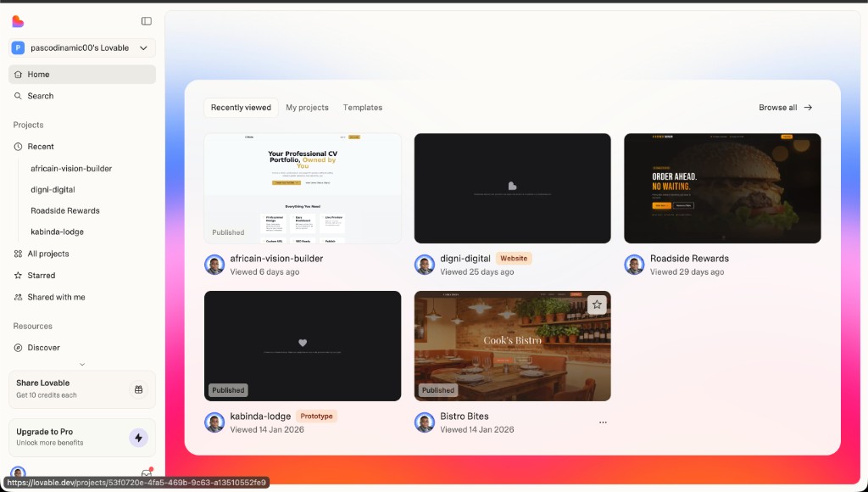Click the lightning icon on Upgrade to Pro
This screenshot has width=868, height=492.
click(x=138, y=438)
